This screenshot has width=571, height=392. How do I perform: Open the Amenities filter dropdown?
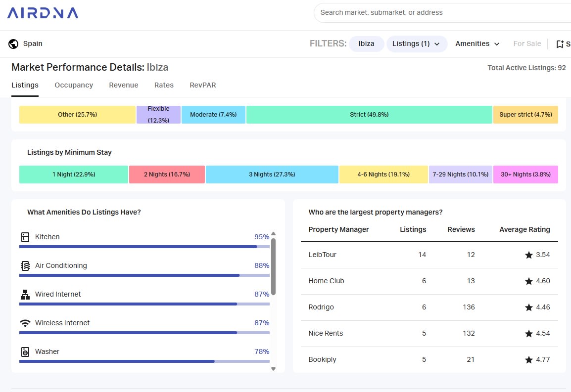(477, 44)
